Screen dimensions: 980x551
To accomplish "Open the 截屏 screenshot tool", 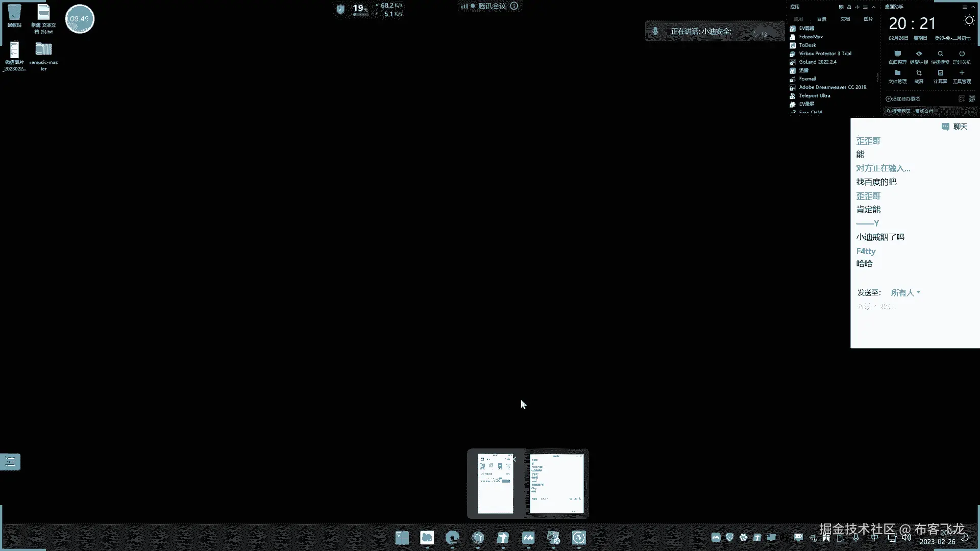I will click(x=919, y=73).
